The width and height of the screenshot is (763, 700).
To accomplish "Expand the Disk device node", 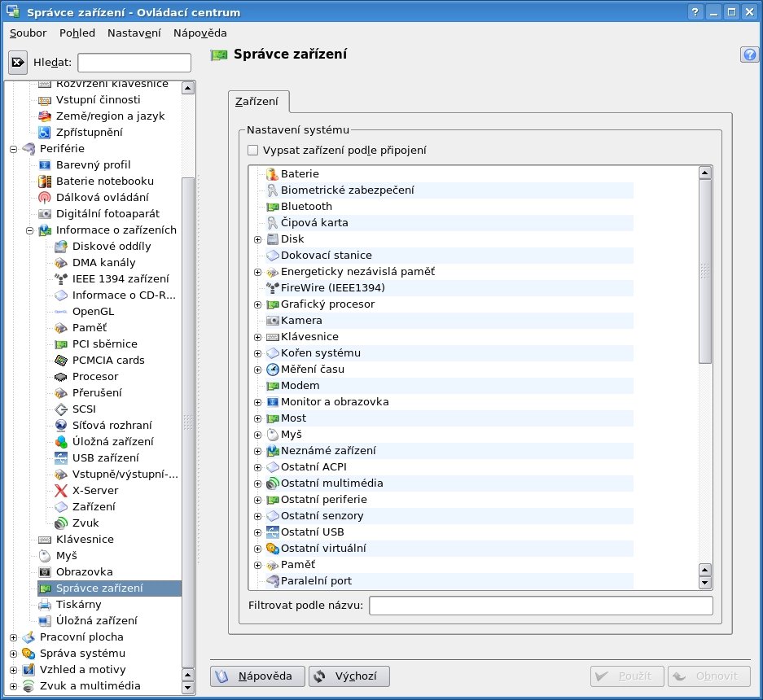I will tap(258, 239).
